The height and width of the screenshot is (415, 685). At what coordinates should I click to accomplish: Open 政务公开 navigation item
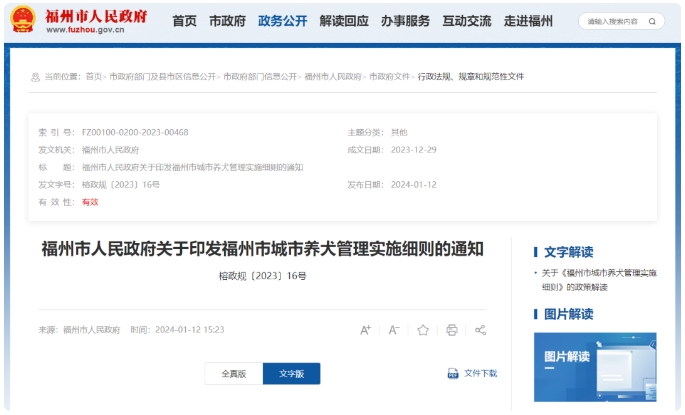pyautogui.click(x=283, y=21)
